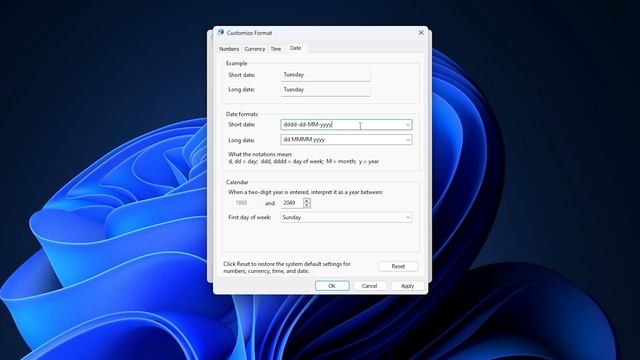Click the 'Click Reset to restore' instruction text
The width and height of the screenshot is (640, 360).
point(287,267)
